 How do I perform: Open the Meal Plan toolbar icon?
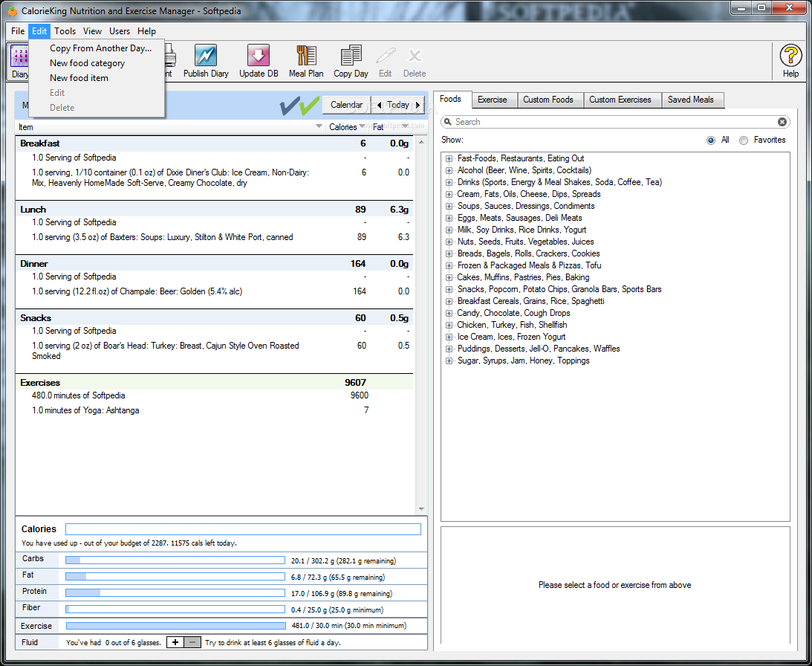[x=306, y=56]
